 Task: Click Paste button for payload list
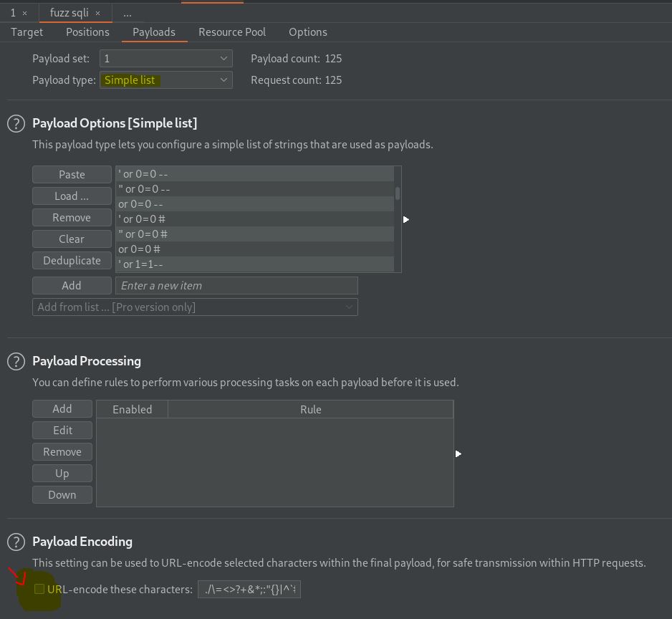pos(72,175)
